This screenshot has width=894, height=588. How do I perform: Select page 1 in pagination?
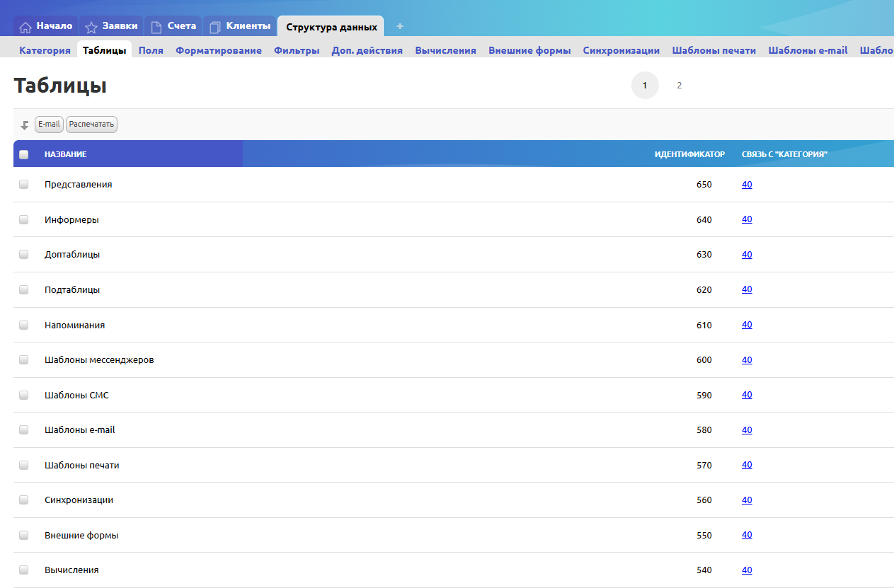tap(645, 86)
